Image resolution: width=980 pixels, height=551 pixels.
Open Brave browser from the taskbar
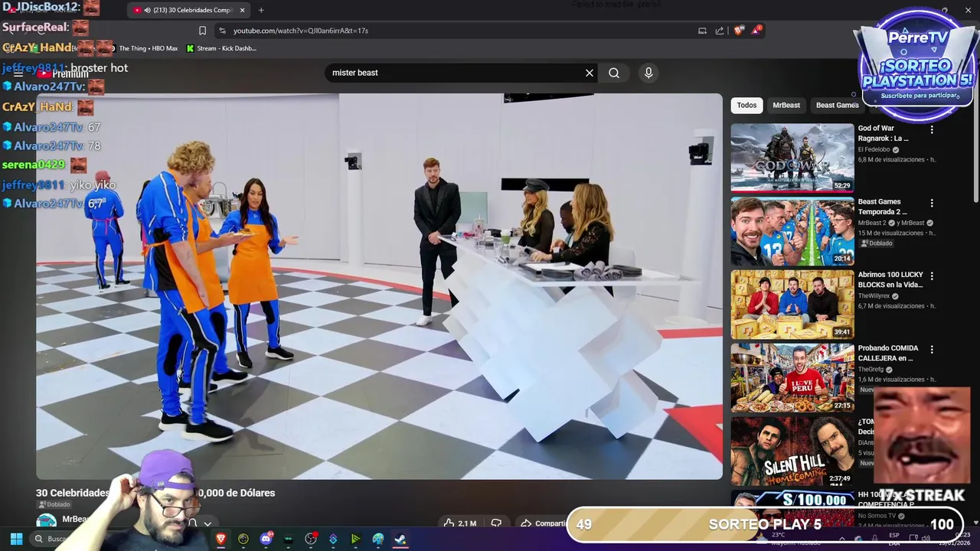(x=220, y=539)
